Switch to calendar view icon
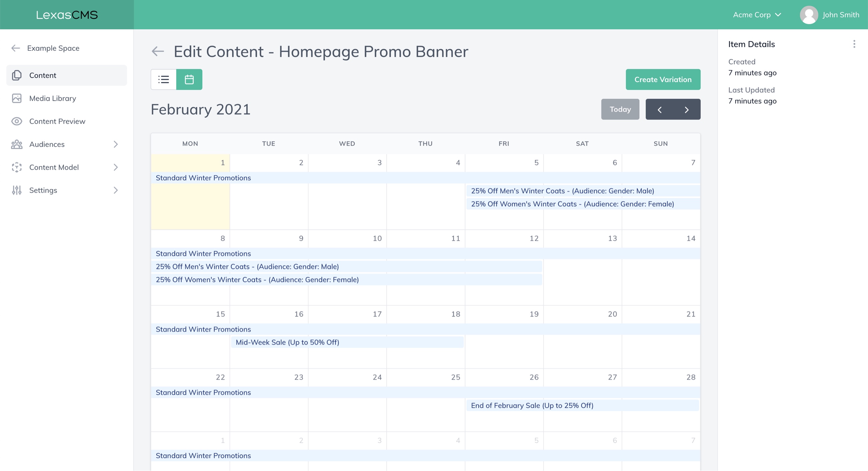The image size is (868, 471). tap(189, 79)
